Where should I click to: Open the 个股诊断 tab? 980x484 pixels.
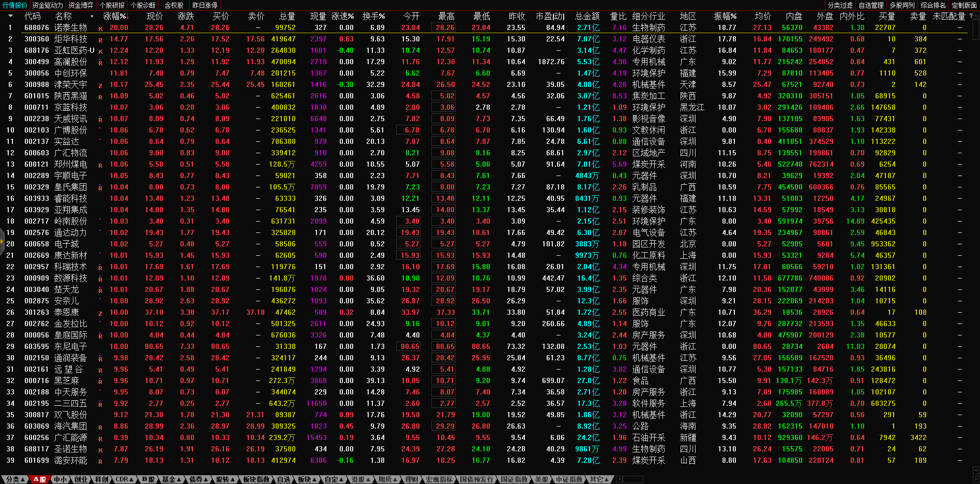click(143, 5)
